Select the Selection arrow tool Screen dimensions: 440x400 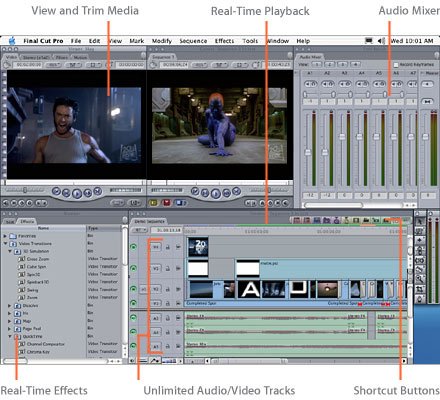[x=419, y=221]
